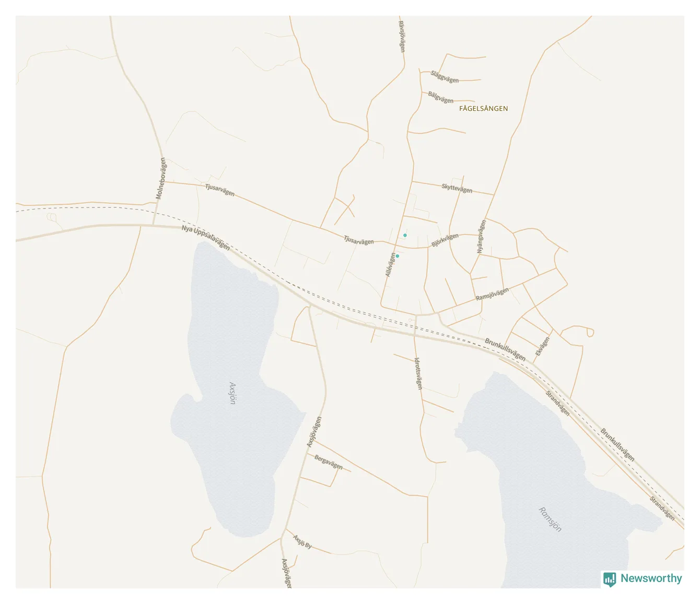Select the teal marker north of Tjusarvägen road
Screen dimensions: 700x604
(405, 235)
